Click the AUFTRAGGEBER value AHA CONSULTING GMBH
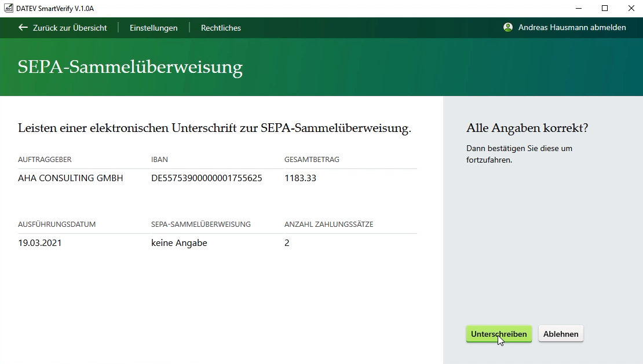The width and height of the screenshot is (643, 364). [70, 178]
